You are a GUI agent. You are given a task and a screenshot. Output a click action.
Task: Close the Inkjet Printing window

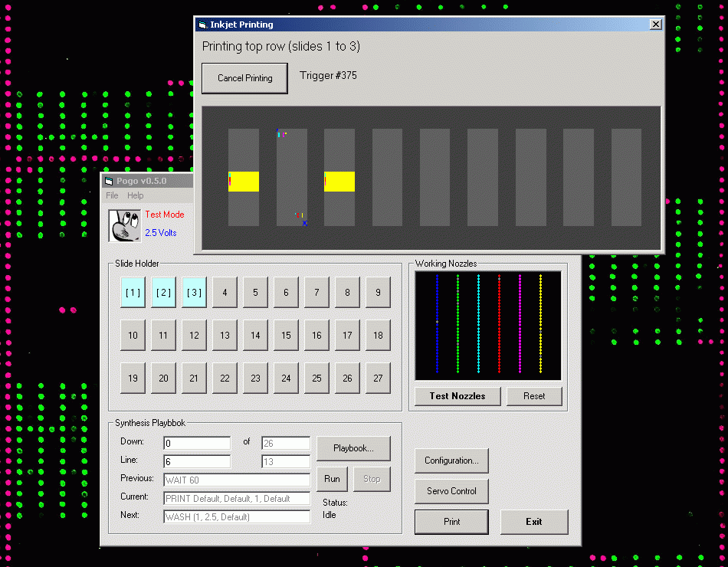coord(655,25)
